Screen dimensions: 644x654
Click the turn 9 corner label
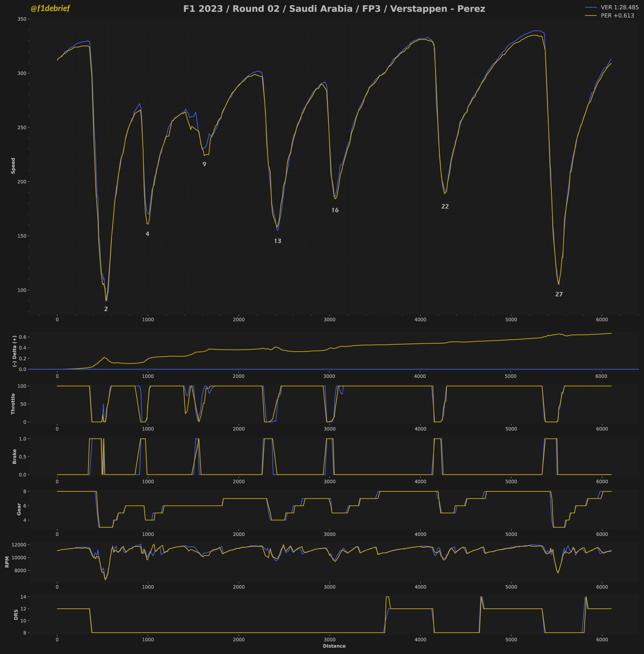pos(204,164)
